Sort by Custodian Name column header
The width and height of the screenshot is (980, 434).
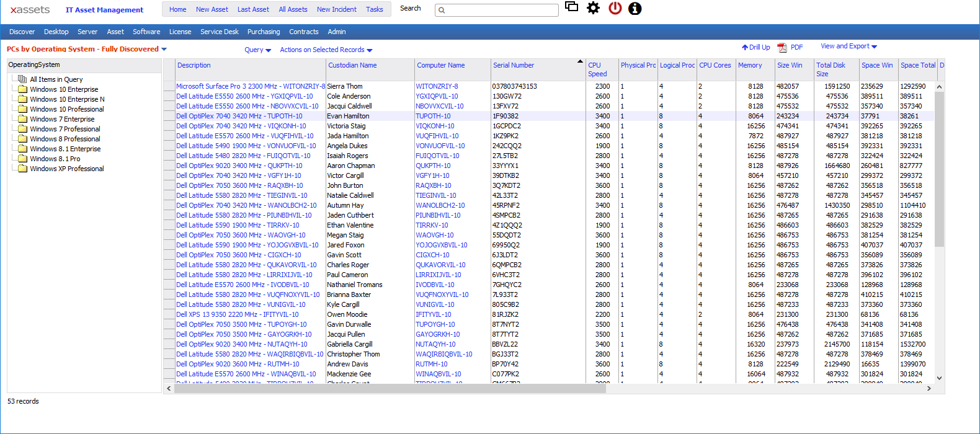pos(352,65)
